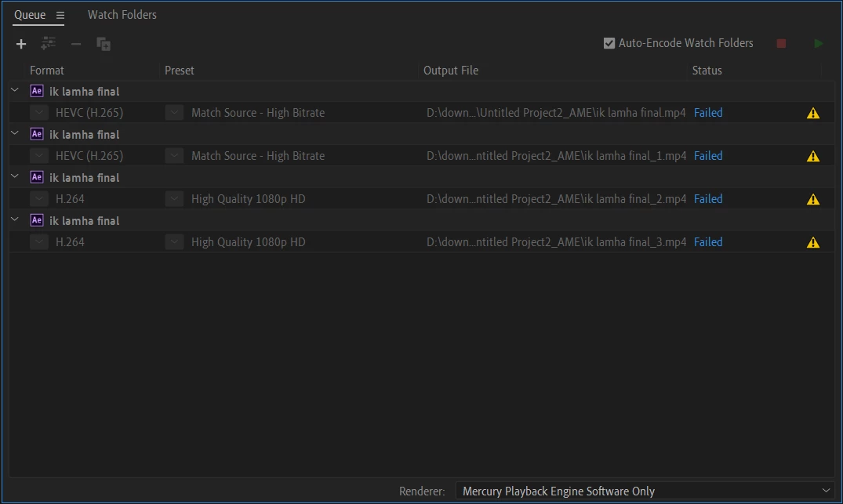Click output path ending ik lamha final_3.mp4

coord(557,241)
